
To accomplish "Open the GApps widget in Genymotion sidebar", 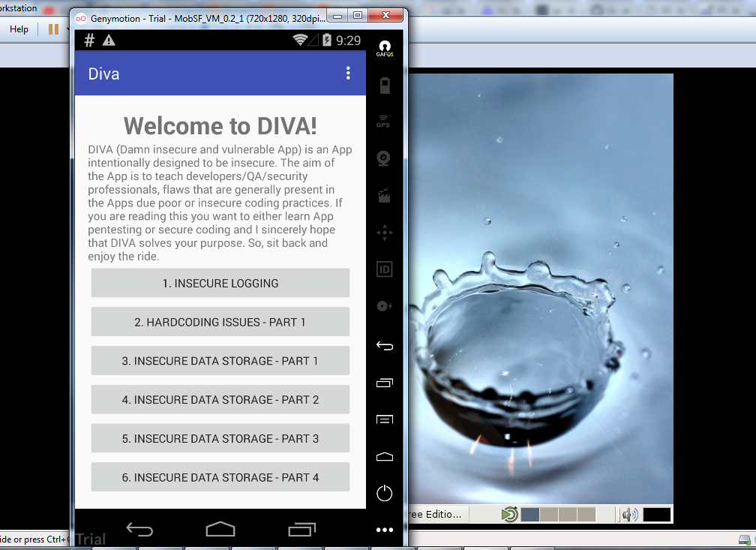I will coord(384,49).
